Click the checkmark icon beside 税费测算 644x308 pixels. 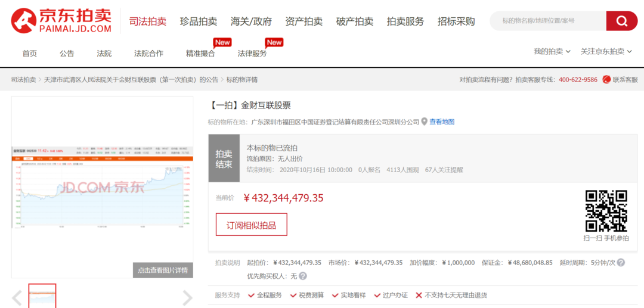click(x=293, y=295)
